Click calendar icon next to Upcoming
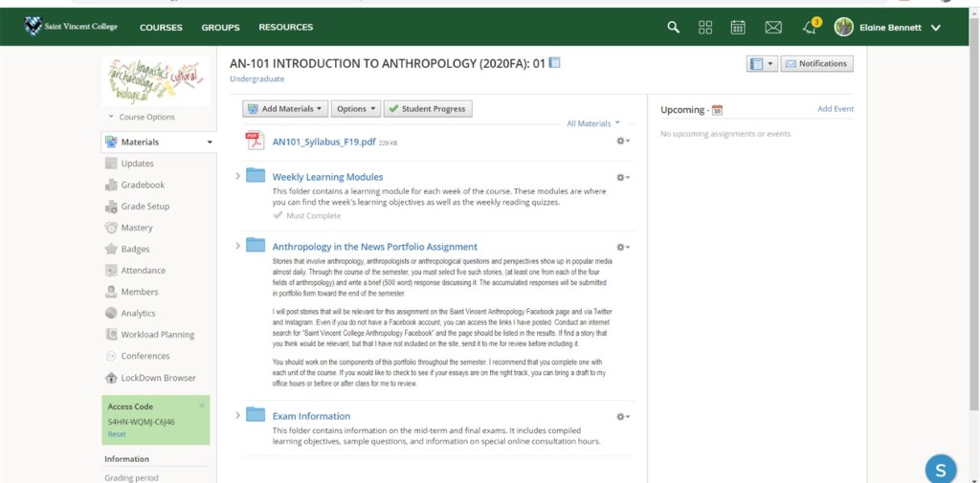The image size is (980, 483). coord(717,110)
